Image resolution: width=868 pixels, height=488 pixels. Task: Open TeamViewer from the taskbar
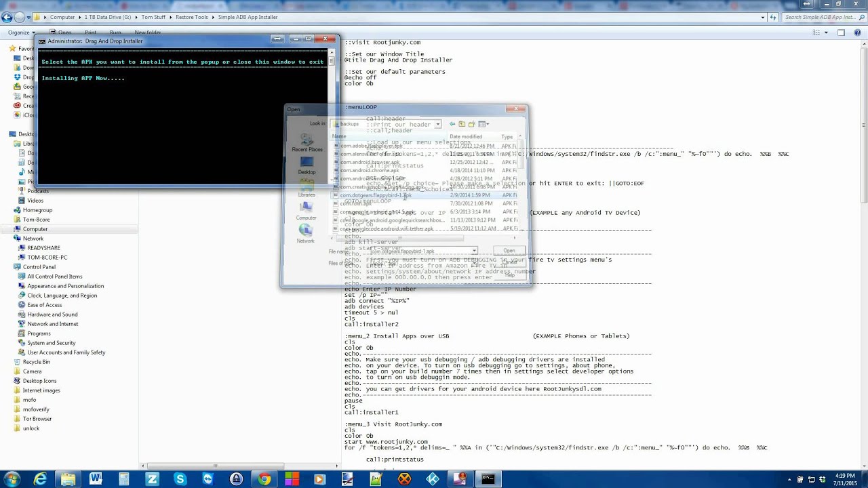pos(208,479)
